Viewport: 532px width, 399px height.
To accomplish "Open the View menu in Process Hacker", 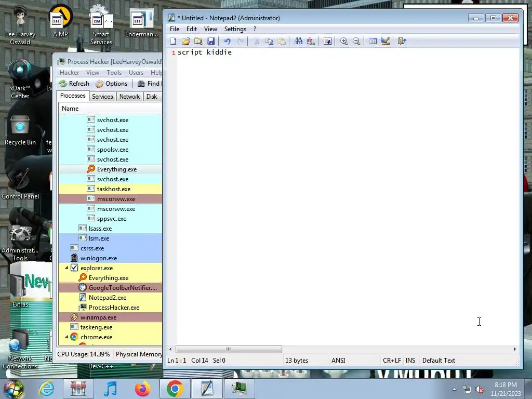I will coord(92,73).
